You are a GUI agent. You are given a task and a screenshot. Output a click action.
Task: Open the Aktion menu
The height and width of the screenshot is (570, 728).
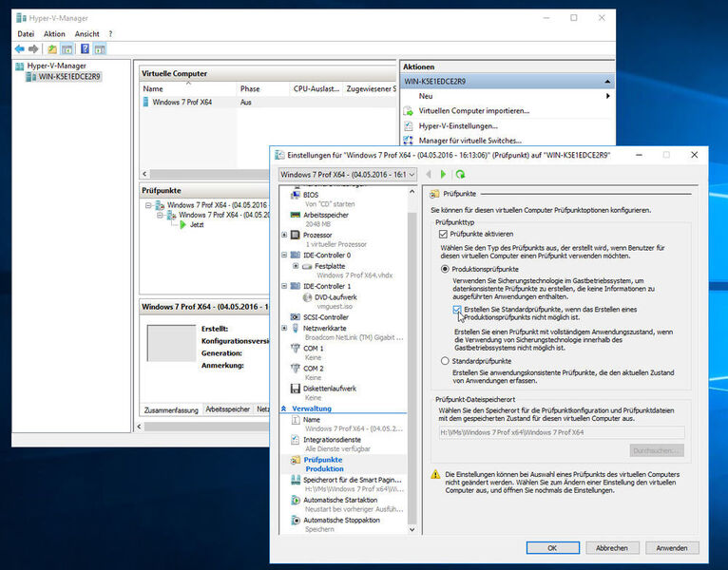coord(54,34)
